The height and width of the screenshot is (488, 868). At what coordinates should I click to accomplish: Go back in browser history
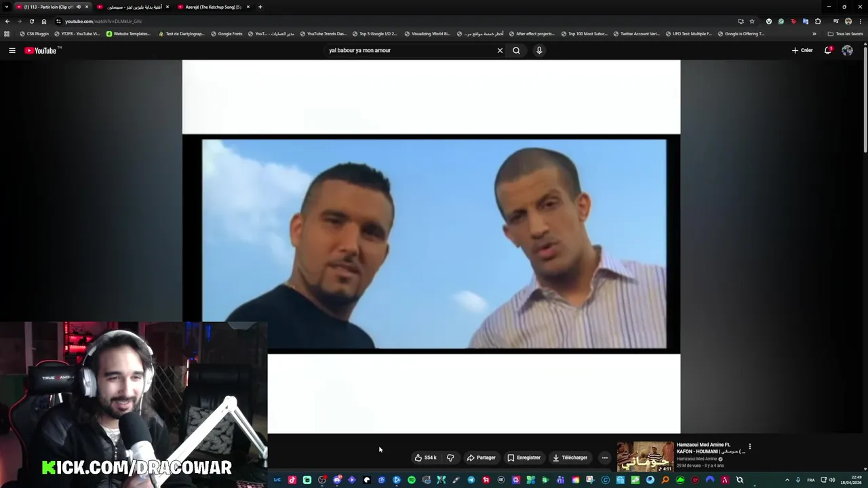(x=7, y=21)
